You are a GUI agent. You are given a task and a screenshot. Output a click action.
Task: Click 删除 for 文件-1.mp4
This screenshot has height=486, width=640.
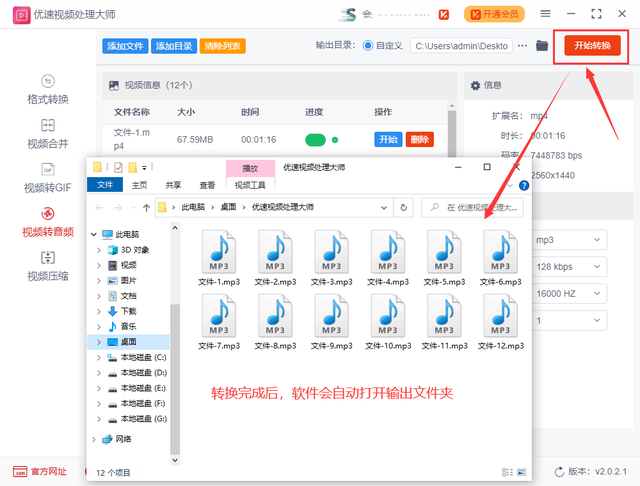tap(420, 140)
